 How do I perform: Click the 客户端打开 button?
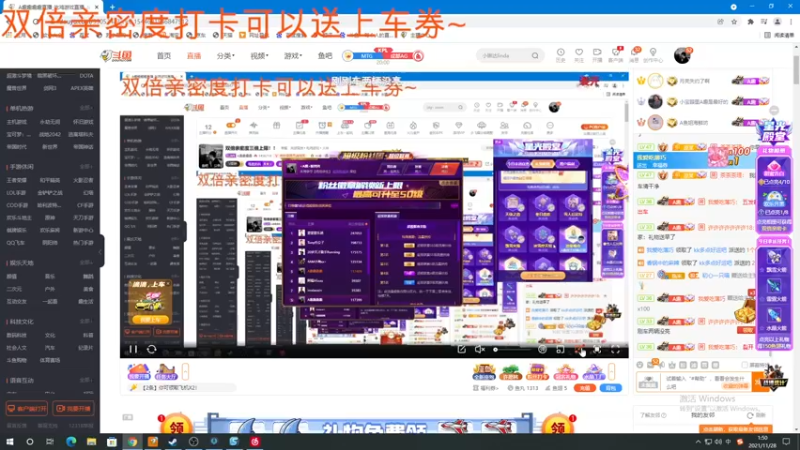(27, 408)
